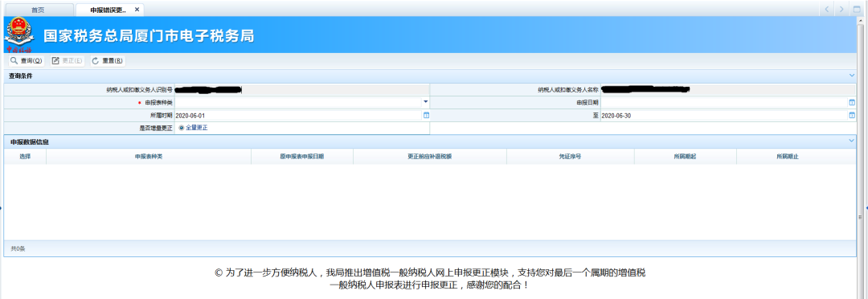868x299 pixels.
Task: Click the 国家税务总局厦门市电子税务局 title
Action: click(x=149, y=36)
